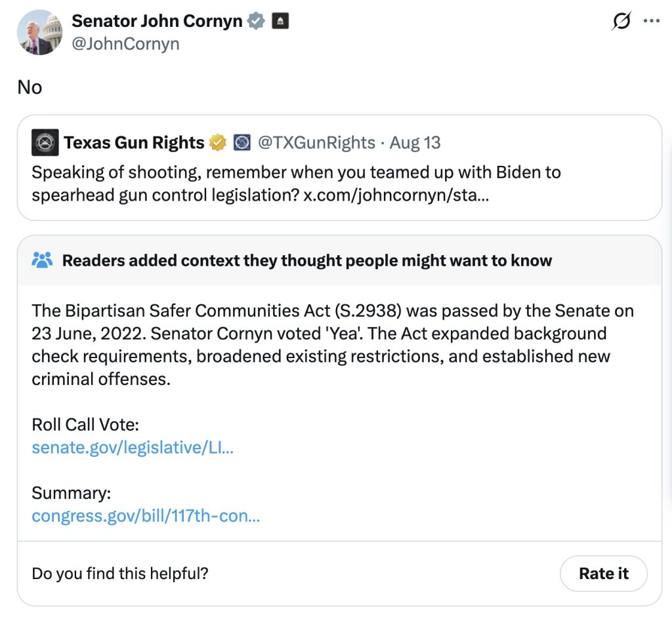Click John Cornyn's profile avatar

click(40, 32)
